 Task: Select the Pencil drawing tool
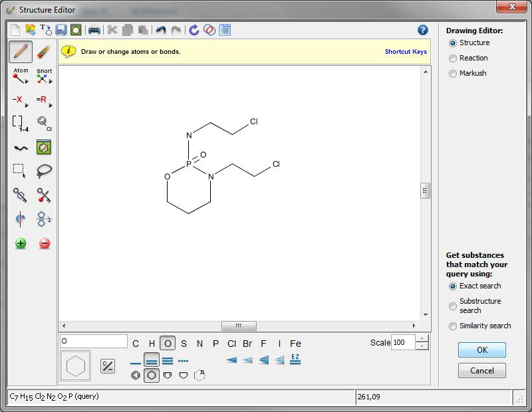(x=21, y=52)
